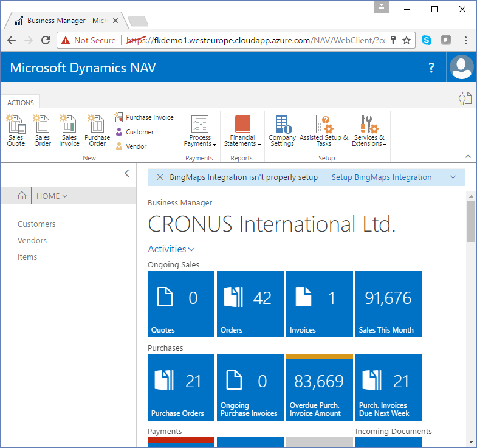Screen dimensions: 477x448
Task: Open the help question mark
Action: point(431,67)
